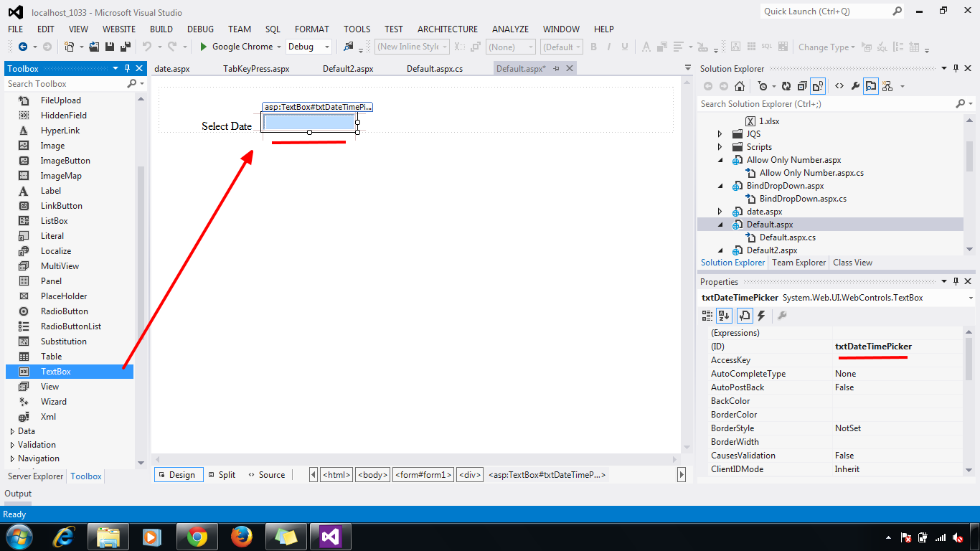Open the FORMAT menu

[312, 29]
